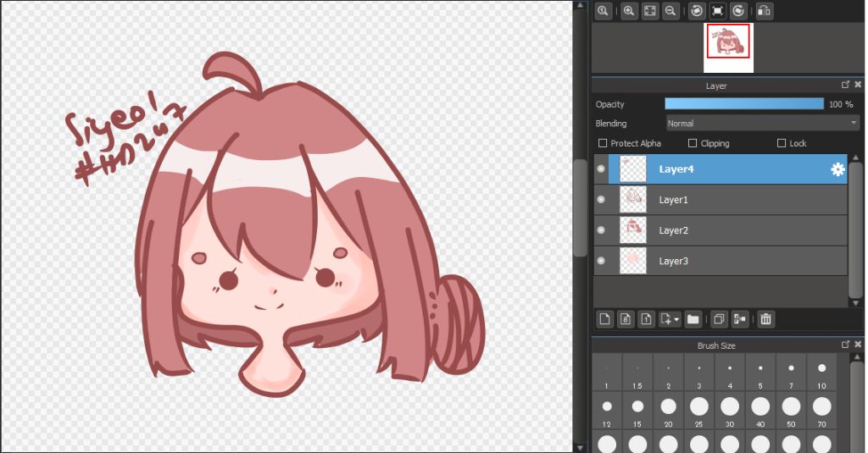Choose brush size 30
868x453 pixels.
point(730,412)
